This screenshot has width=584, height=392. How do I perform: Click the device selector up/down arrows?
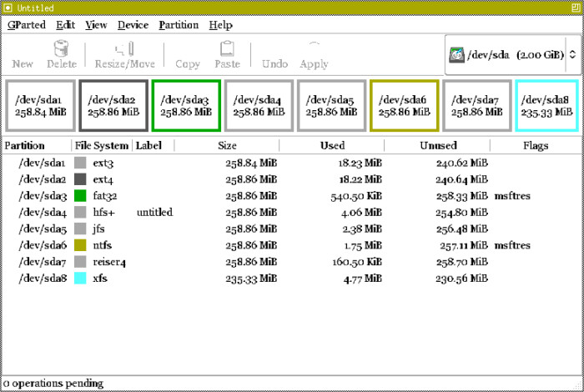click(x=572, y=55)
